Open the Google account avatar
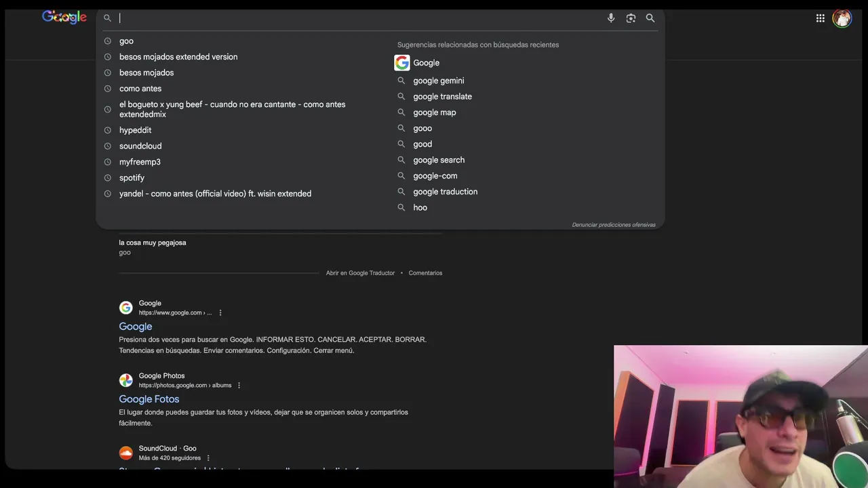 click(x=842, y=18)
